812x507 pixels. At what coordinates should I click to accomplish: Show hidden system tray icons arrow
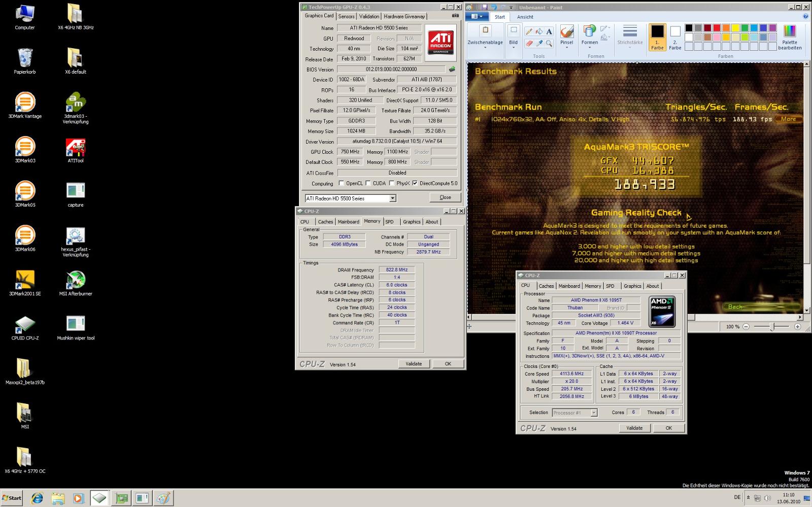click(x=748, y=498)
